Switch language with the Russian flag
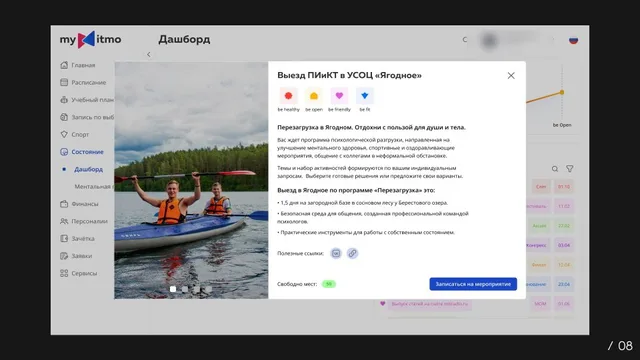This screenshot has height=360, width=640. [x=573, y=40]
